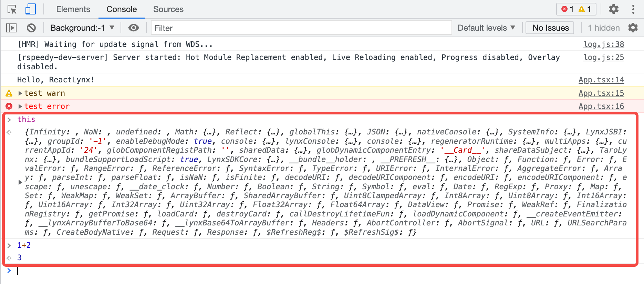The height and width of the screenshot is (284, 644).
Task: Open the log.js:38 source link
Action: pos(604,44)
